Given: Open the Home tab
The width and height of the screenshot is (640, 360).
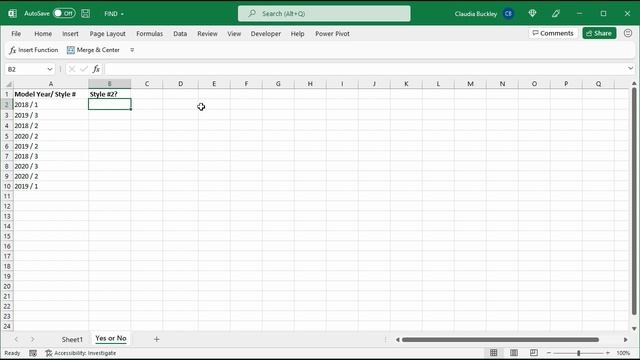Looking at the screenshot, I should 43,34.
